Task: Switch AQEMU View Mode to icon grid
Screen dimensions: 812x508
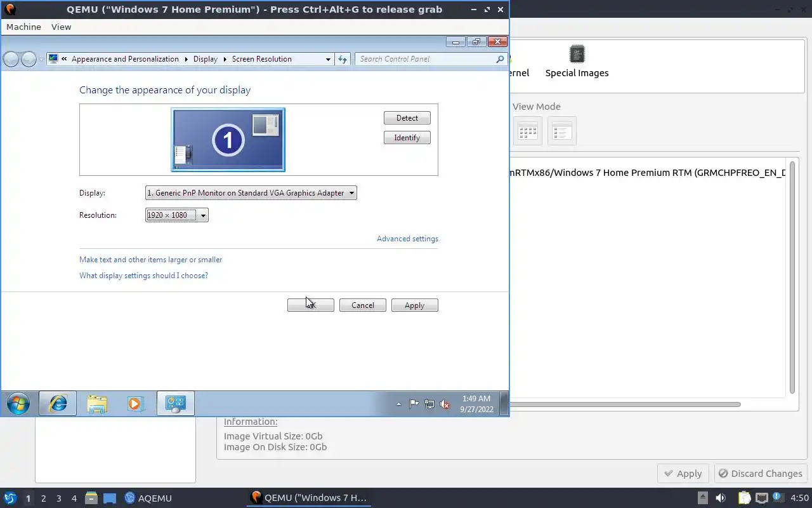Action: [x=527, y=131]
